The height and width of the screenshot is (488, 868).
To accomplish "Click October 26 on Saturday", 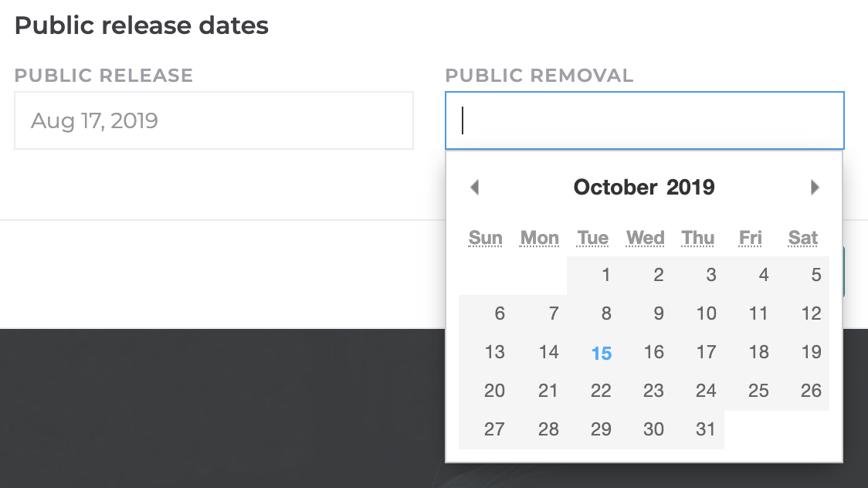I will pyautogui.click(x=811, y=391).
